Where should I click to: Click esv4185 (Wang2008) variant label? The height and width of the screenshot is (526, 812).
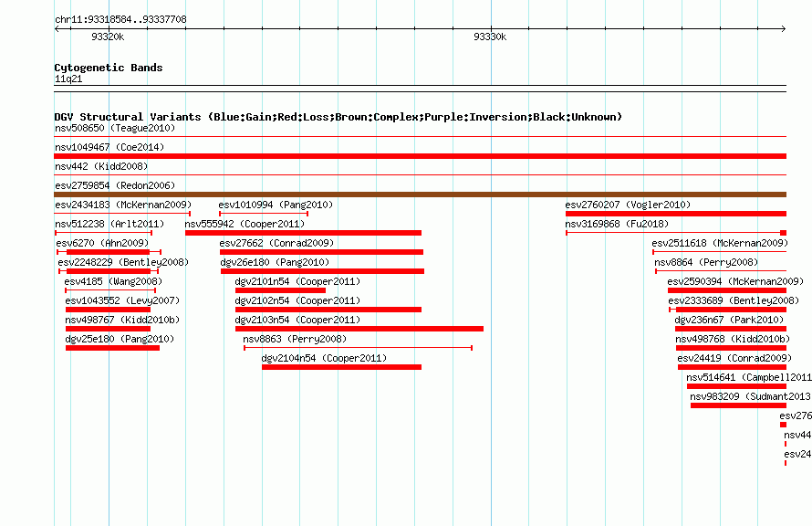pyautogui.click(x=113, y=281)
